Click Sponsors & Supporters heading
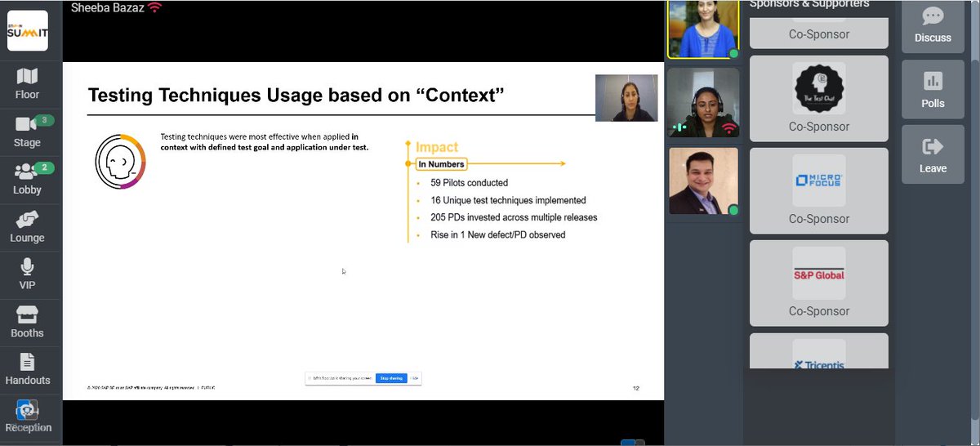The height and width of the screenshot is (446, 980). [x=809, y=4]
